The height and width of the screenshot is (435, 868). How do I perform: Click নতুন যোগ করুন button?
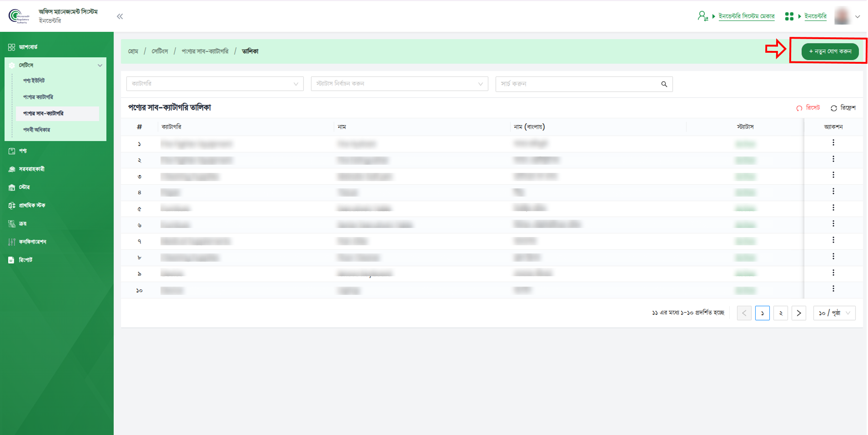(x=830, y=51)
